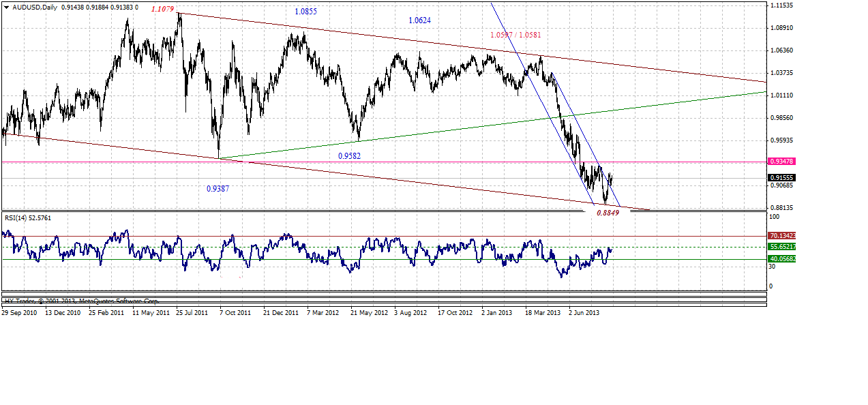Screen dimensions: 868x405
Task: Click the black 0.91555 current price tag
Action: coord(781,177)
